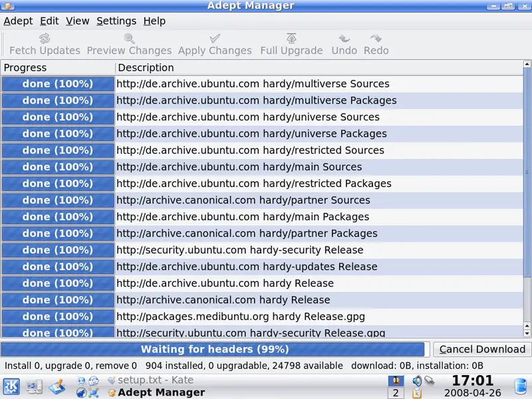Click the 'download: 0B, installation: 0B' status
The height and width of the screenshot is (399, 532).
click(418, 366)
